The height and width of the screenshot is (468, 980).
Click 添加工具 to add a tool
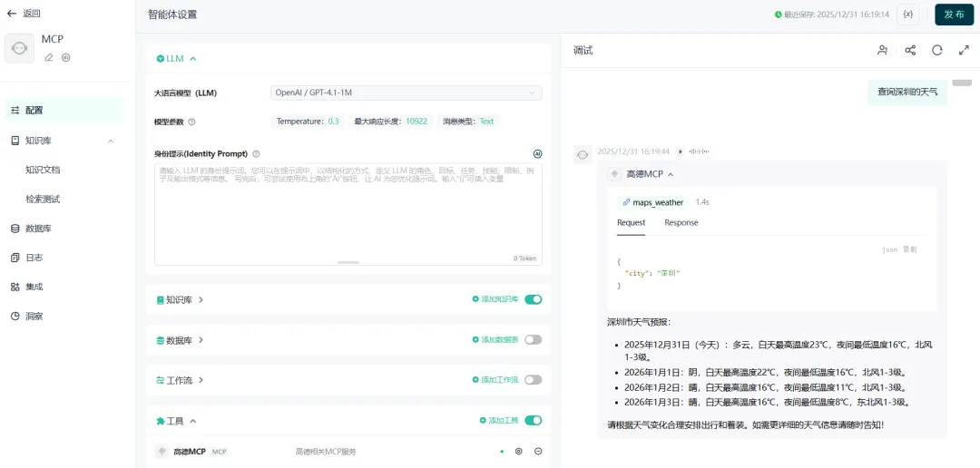[500, 421]
